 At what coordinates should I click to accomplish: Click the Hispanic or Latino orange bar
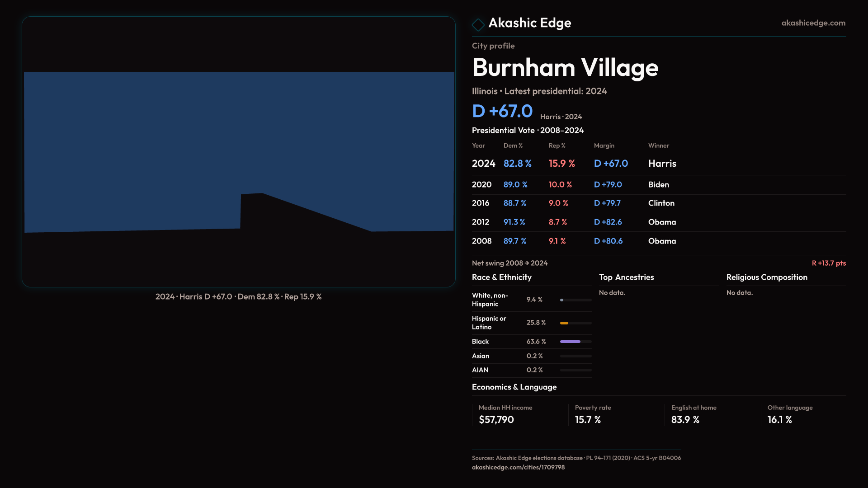[x=564, y=323]
